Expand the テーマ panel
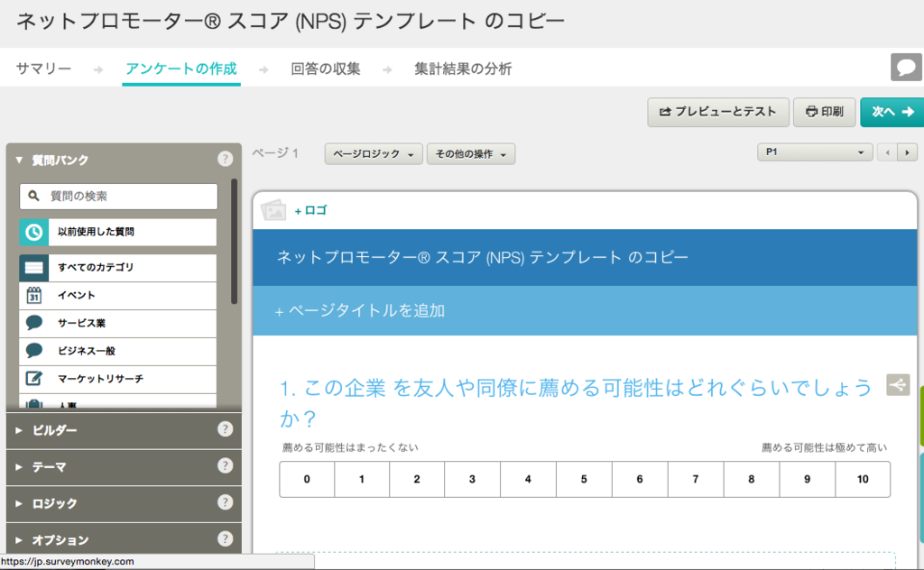 tap(19, 467)
